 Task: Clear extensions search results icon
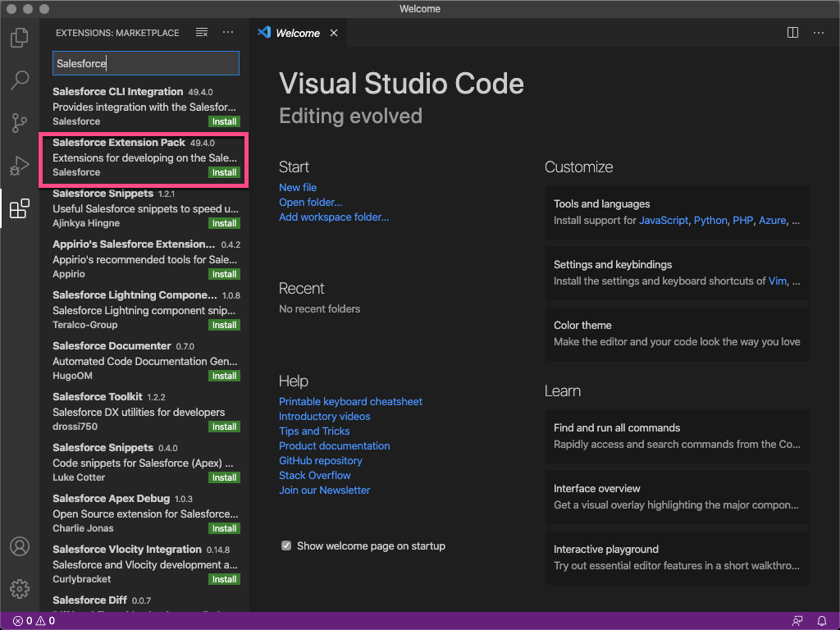[x=202, y=33]
